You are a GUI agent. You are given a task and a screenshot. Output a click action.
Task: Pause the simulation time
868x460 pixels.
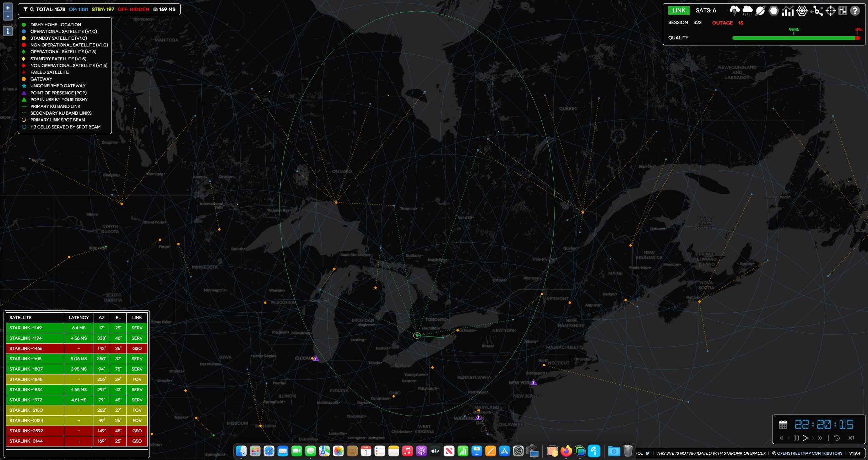(x=796, y=438)
